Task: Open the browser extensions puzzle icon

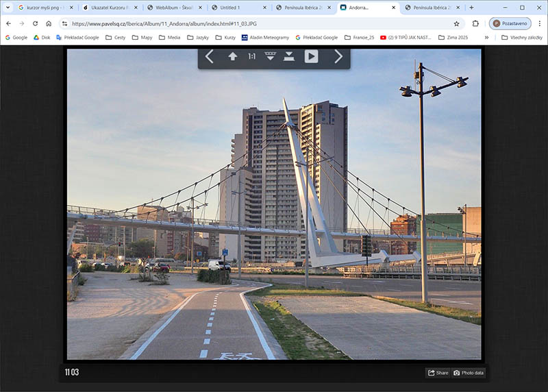Action: click(x=475, y=23)
